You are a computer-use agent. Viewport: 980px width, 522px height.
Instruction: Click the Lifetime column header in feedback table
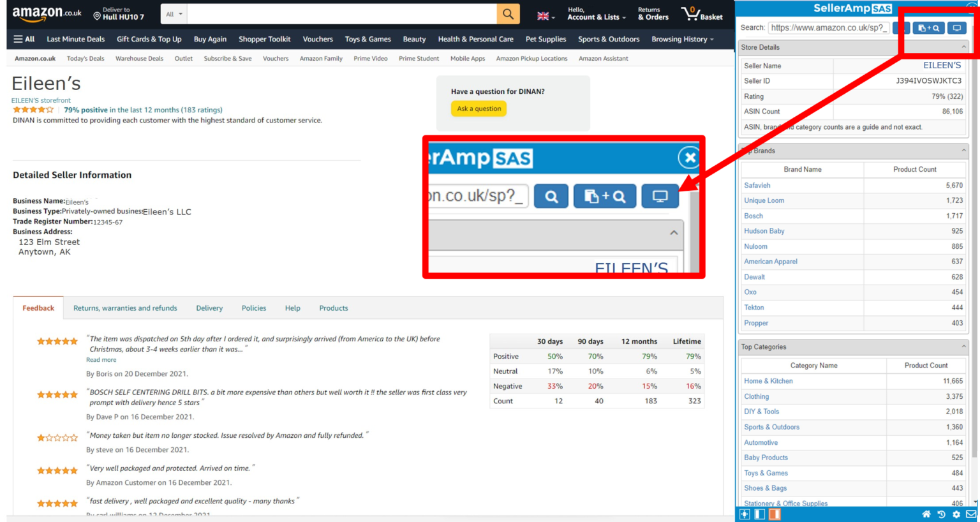pyautogui.click(x=687, y=341)
